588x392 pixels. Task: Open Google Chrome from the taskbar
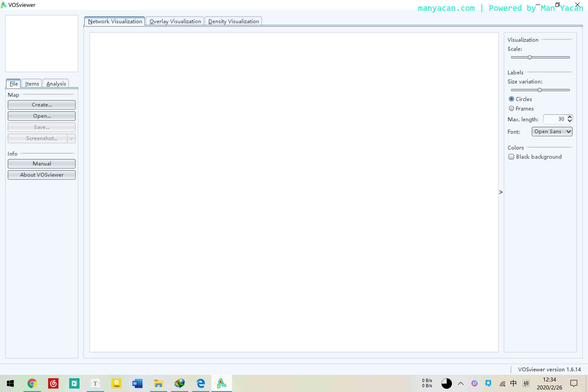(32, 383)
